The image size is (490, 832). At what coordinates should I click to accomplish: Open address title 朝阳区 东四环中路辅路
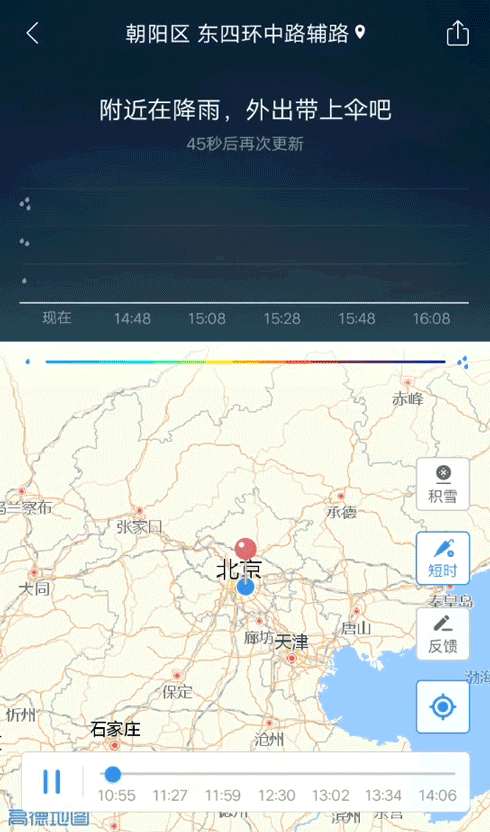pyautogui.click(x=237, y=33)
